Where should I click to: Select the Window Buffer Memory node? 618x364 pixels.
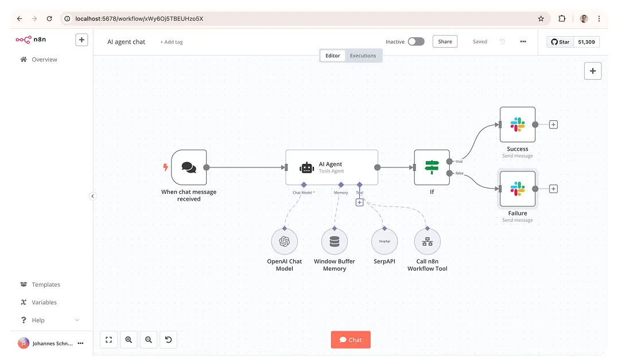pos(334,241)
